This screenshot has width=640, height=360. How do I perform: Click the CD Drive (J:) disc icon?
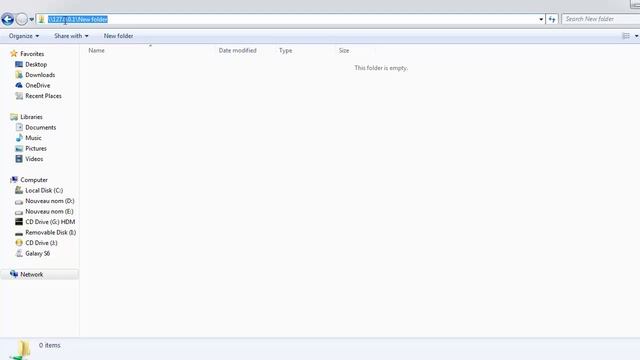point(19,243)
